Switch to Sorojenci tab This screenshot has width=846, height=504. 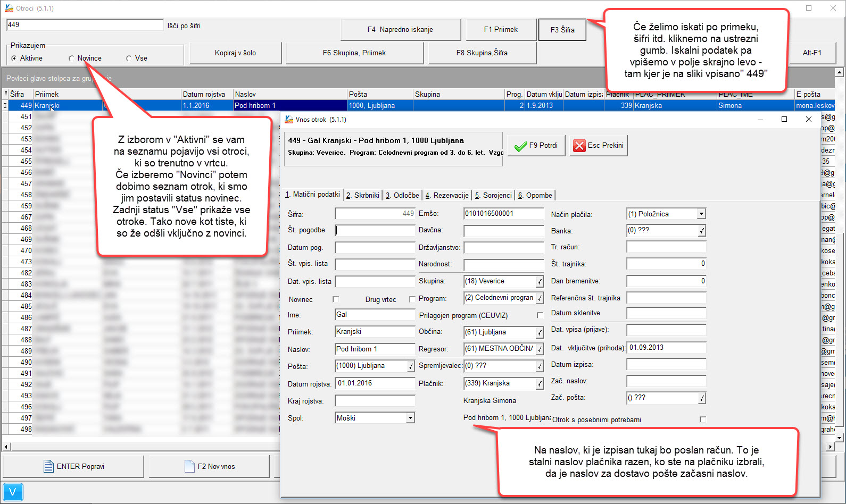click(494, 195)
